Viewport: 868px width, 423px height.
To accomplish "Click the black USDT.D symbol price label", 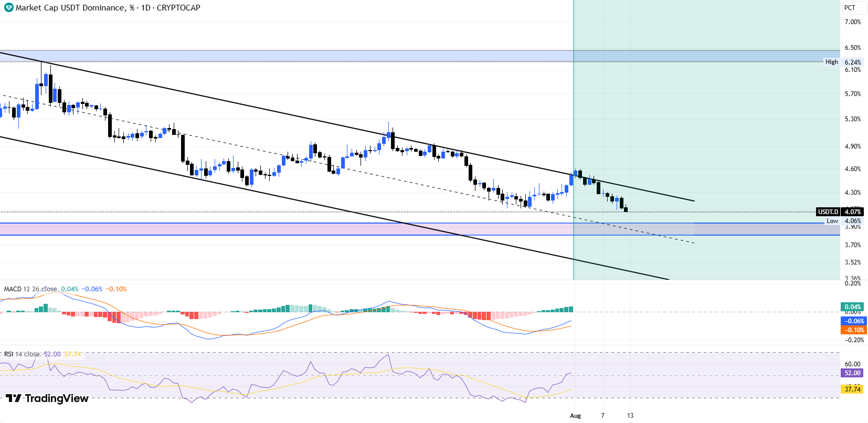I will 828,212.
